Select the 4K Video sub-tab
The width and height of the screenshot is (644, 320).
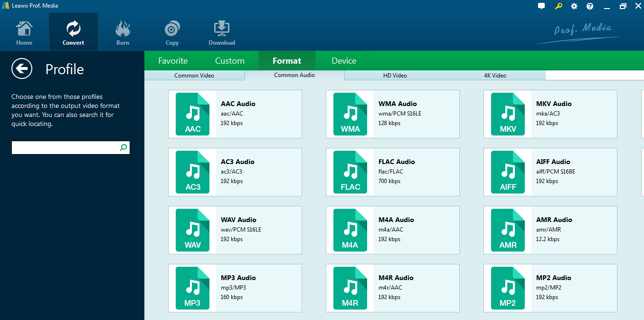click(495, 76)
